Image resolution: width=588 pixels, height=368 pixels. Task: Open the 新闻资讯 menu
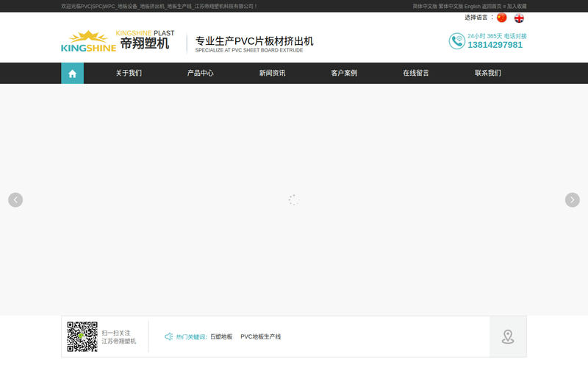tap(272, 73)
